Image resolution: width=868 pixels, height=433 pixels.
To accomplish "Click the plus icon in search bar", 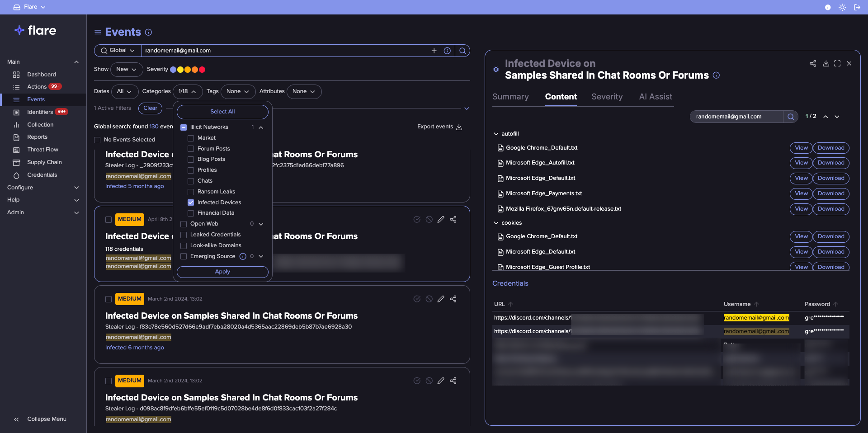I will [x=434, y=51].
